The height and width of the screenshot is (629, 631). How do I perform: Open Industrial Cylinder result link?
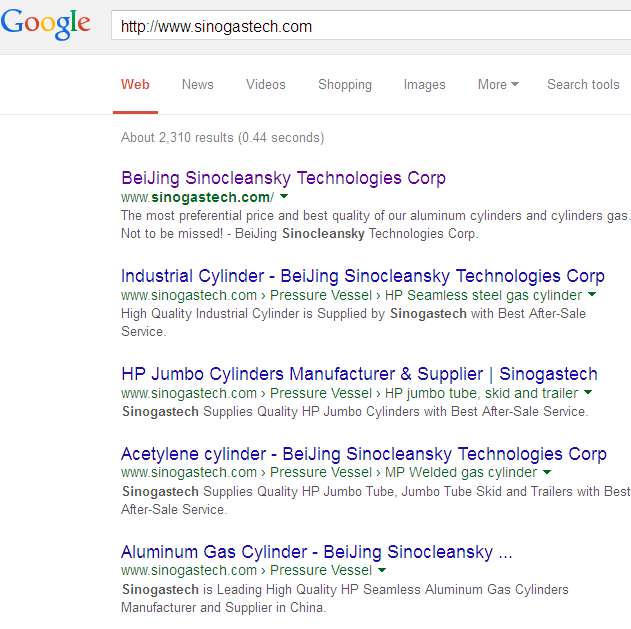click(363, 276)
